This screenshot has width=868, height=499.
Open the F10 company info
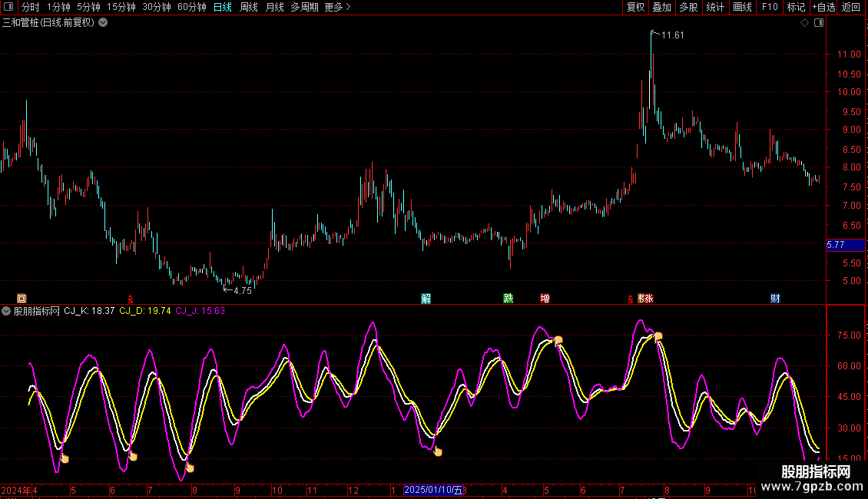[x=770, y=7]
